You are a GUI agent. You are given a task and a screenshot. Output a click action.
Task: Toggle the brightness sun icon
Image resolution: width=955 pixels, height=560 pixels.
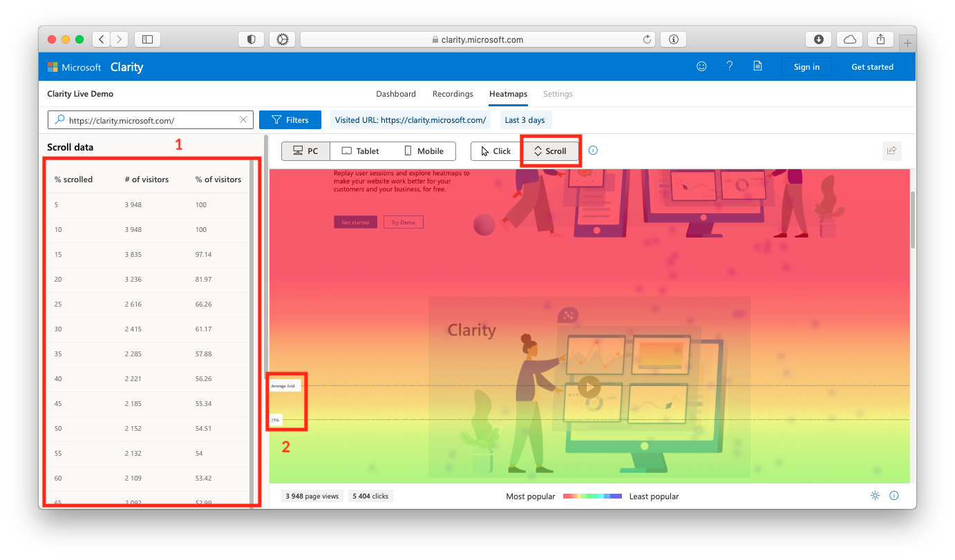pos(875,496)
